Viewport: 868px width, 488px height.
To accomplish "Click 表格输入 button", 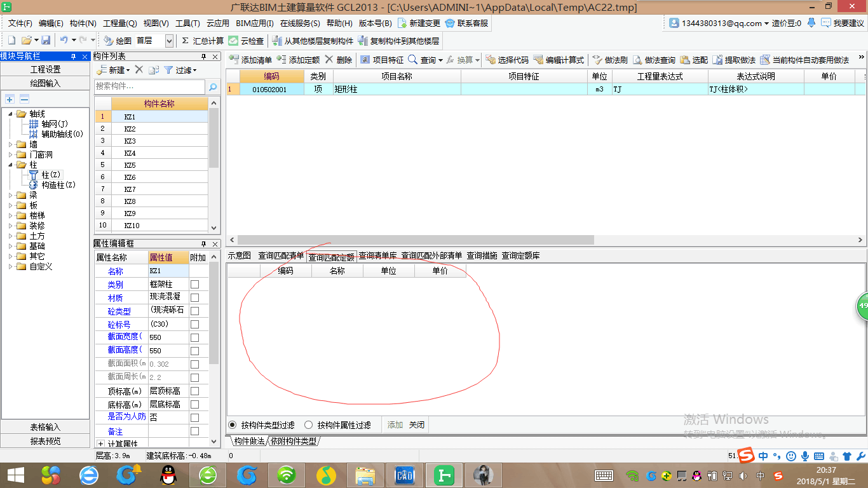I will click(x=45, y=427).
